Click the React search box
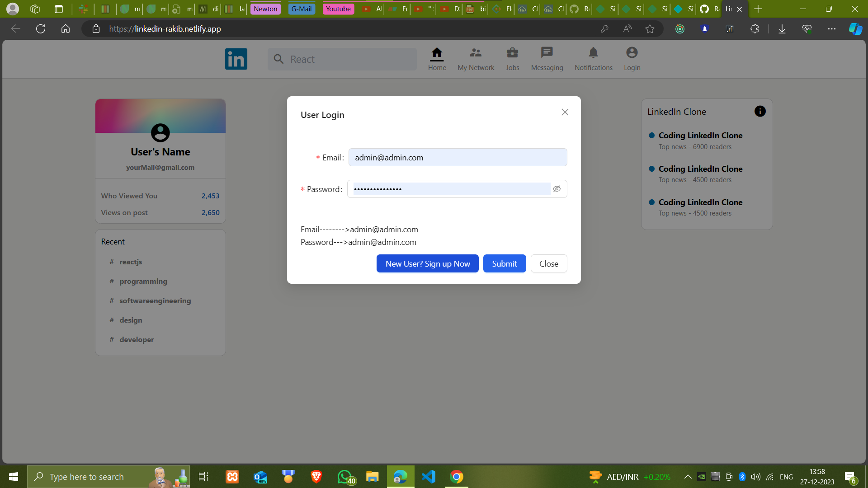 342,59
